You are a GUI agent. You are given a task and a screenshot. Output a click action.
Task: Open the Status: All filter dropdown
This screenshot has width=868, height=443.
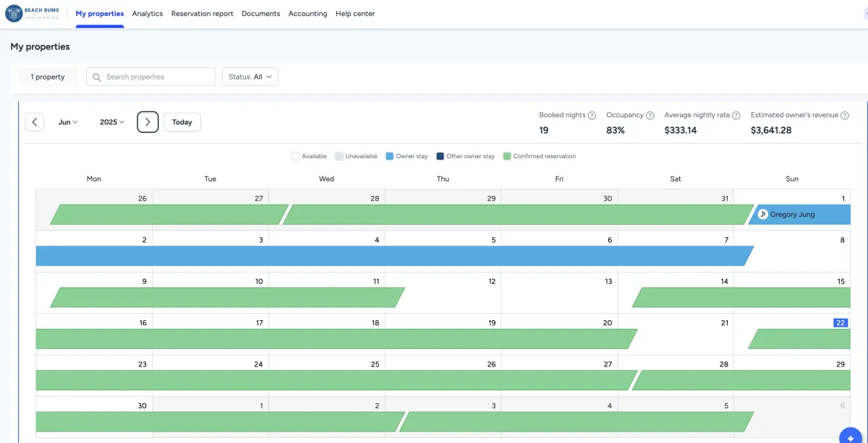pyautogui.click(x=250, y=77)
